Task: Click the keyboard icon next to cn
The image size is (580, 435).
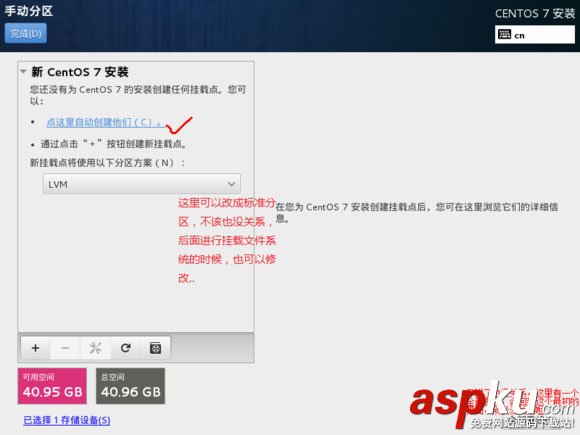Action: pos(504,34)
